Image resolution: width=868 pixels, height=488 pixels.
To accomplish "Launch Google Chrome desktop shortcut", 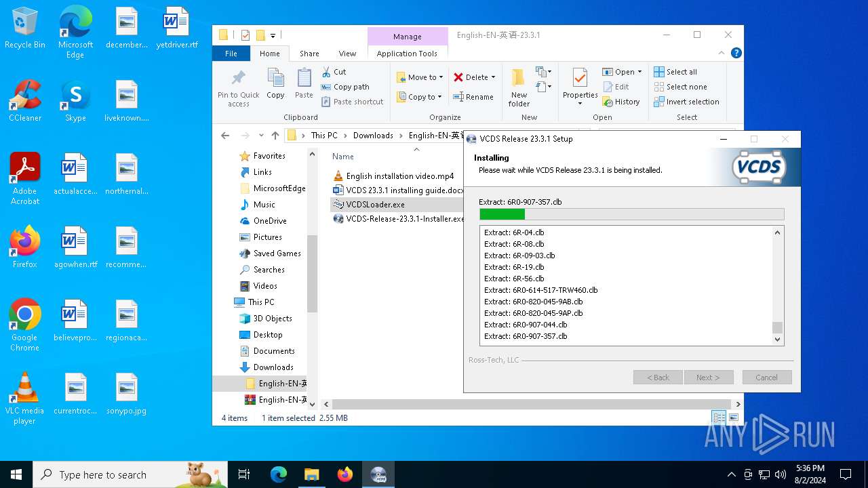I will [x=25, y=325].
